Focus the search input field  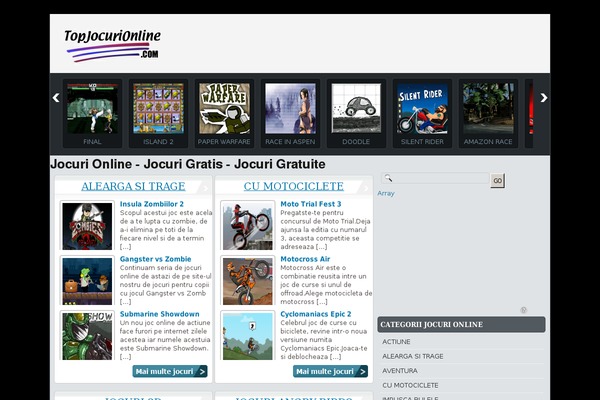pyautogui.click(x=435, y=178)
